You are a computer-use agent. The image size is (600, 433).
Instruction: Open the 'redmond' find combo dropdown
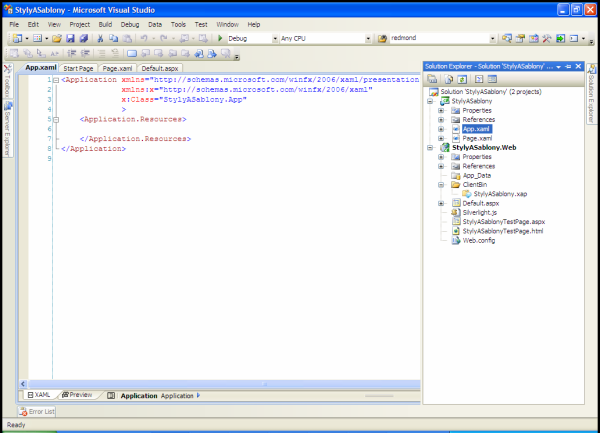point(492,39)
